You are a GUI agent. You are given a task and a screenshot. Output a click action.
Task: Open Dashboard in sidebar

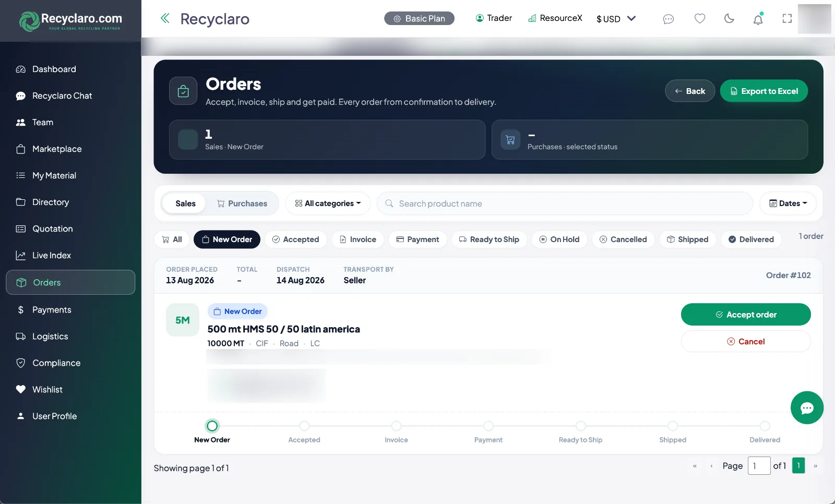pos(70,69)
